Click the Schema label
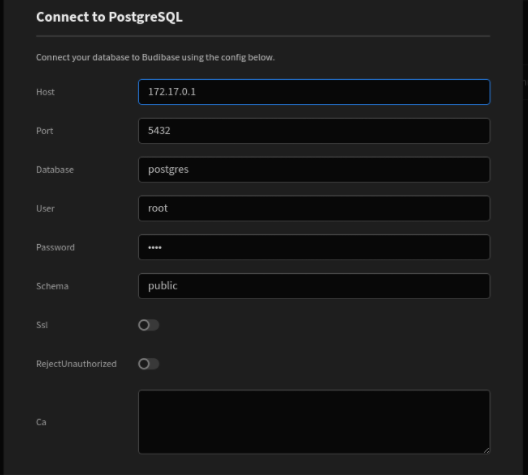Viewport: 528px width, 475px height. (x=52, y=286)
